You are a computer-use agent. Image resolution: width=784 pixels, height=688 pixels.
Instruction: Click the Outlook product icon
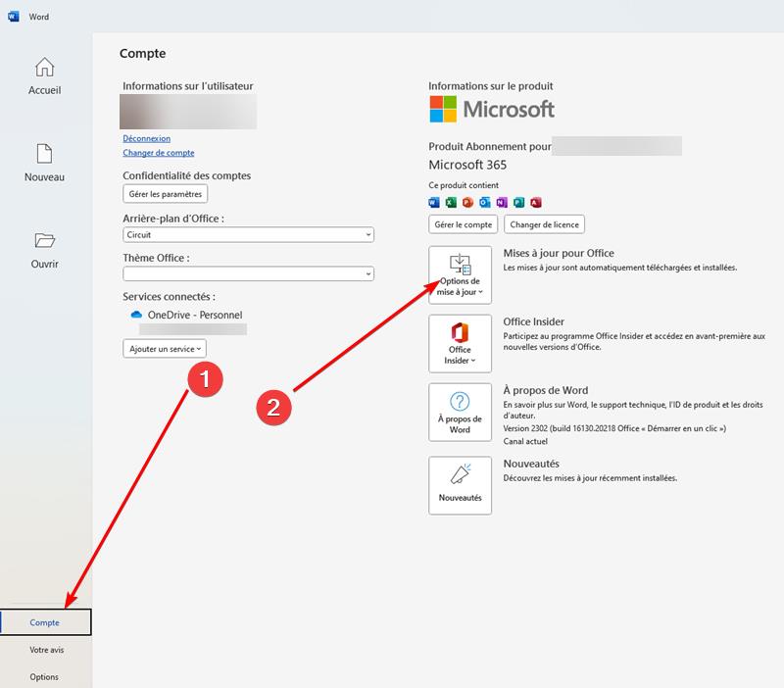tap(485, 202)
